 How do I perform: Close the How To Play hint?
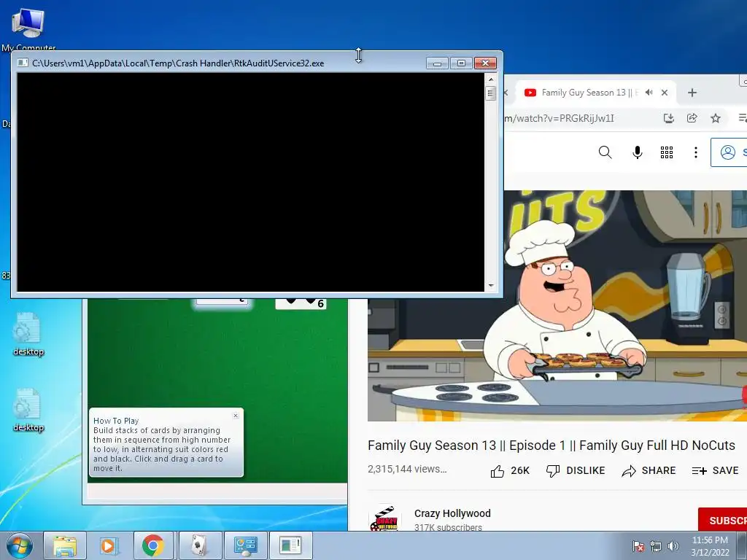tap(236, 416)
